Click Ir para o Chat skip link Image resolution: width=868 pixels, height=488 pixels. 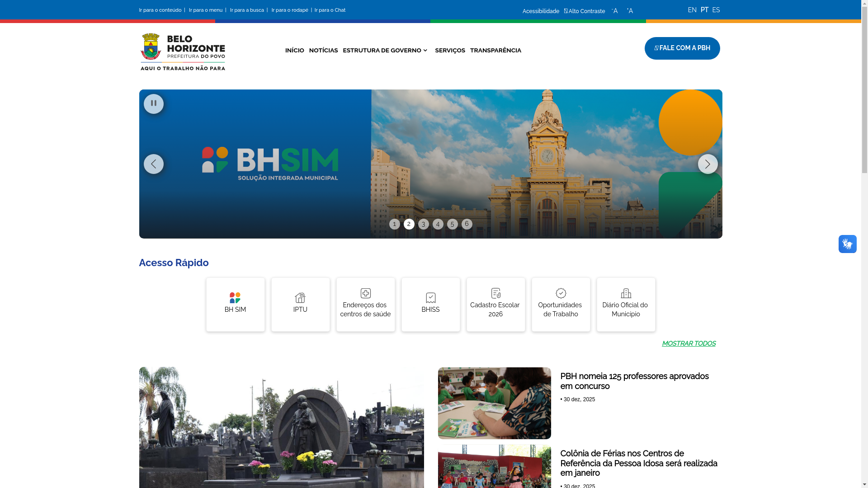point(330,10)
